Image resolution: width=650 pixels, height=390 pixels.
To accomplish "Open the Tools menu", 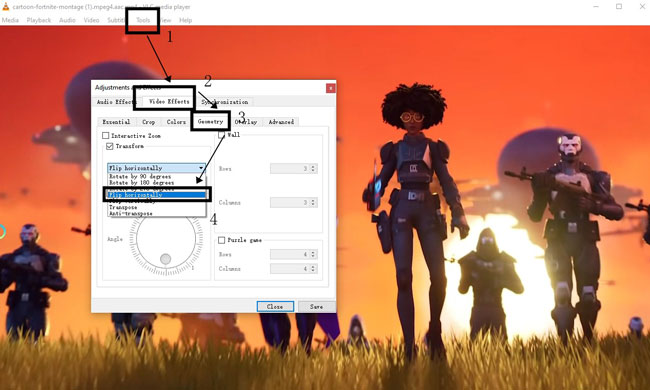I will click(143, 20).
